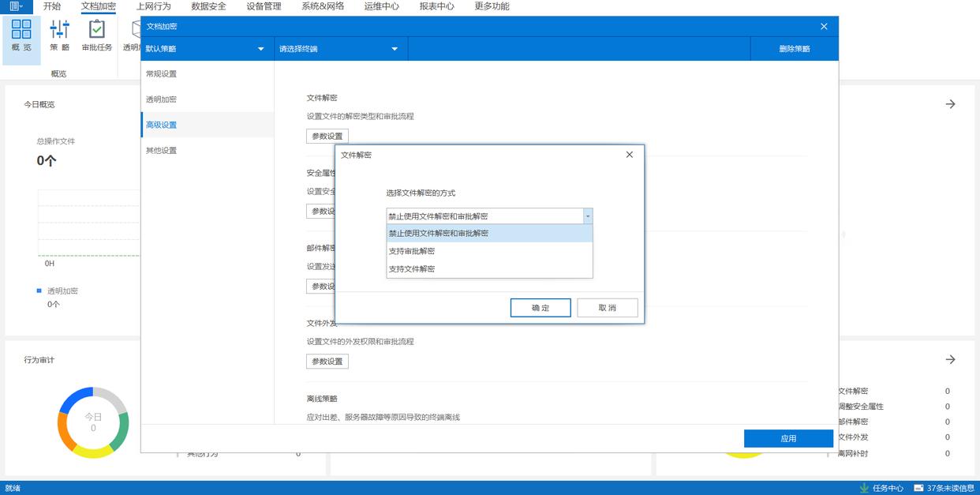Click the 离线策略 section heading
Viewport: 980px width, 495px height.
tap(322, 399)
